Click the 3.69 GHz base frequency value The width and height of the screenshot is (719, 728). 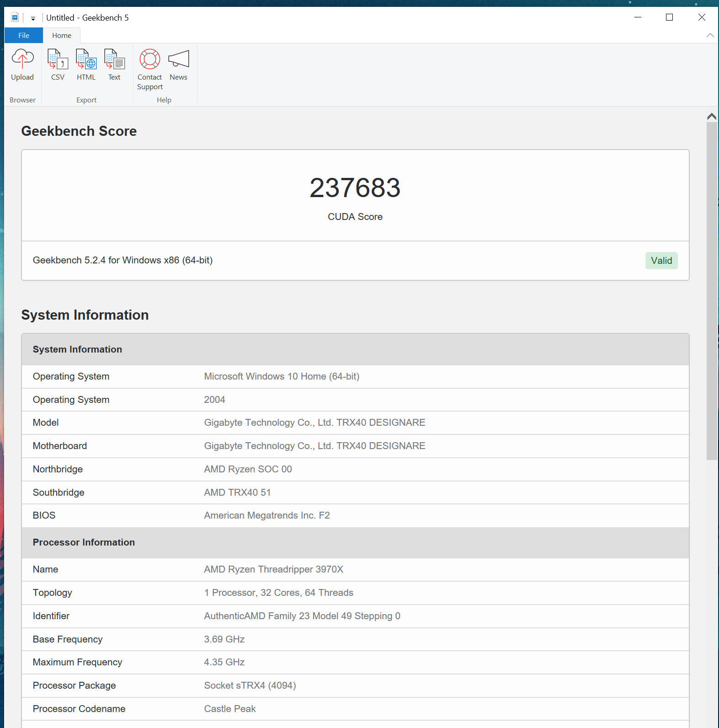(224, 639)
